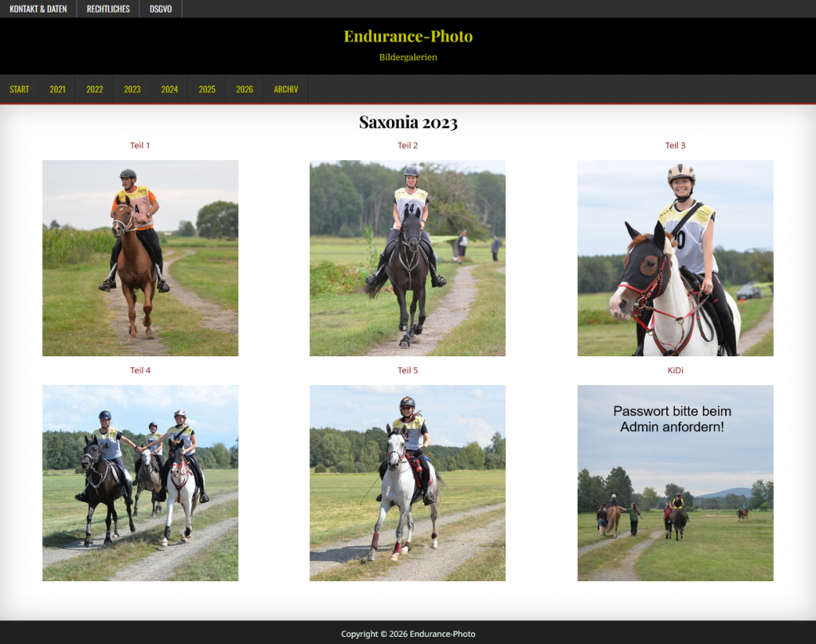Select the 2025 navigation item
Image resolution: width=816 pixels, height=644 pixels.
[x=207, y=89]
